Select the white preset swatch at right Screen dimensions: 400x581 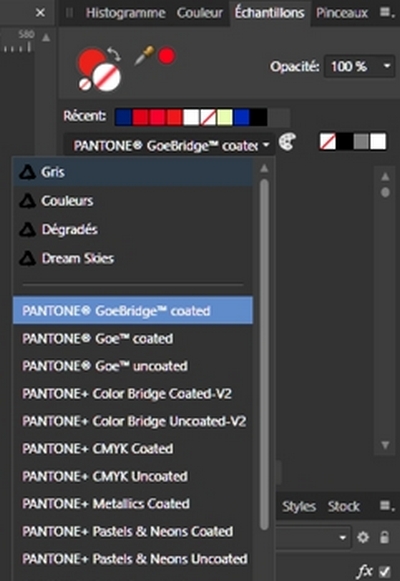[x=378, y=142]
